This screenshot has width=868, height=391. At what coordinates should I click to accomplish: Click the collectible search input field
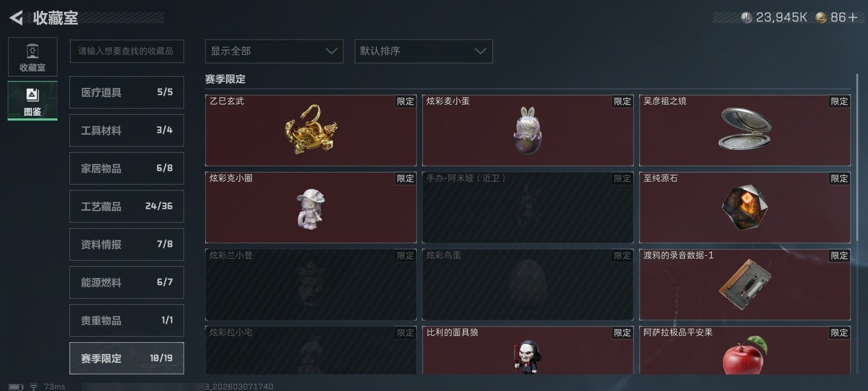(x=126, y=51)
